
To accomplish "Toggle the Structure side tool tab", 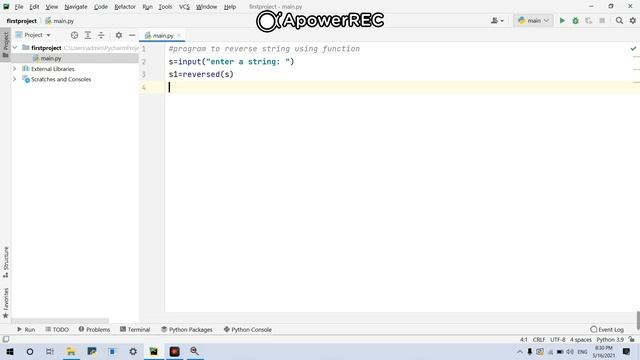I will click(5, 262).
